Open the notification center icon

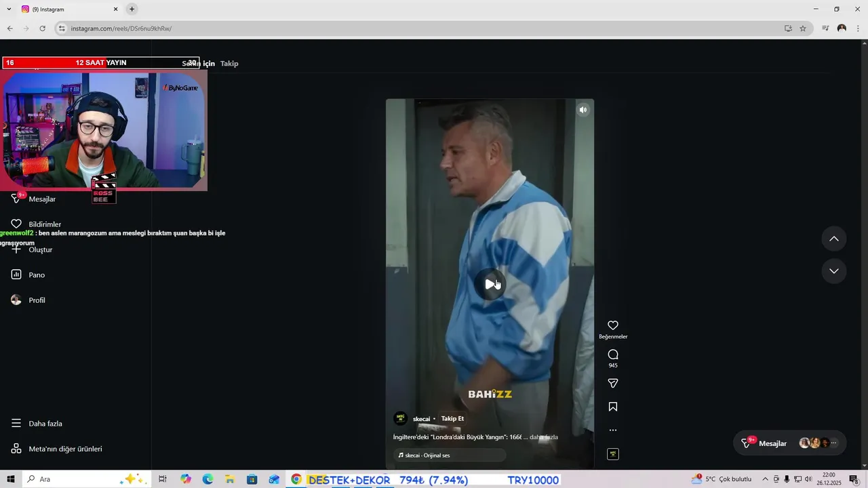[x=854, y=479]
